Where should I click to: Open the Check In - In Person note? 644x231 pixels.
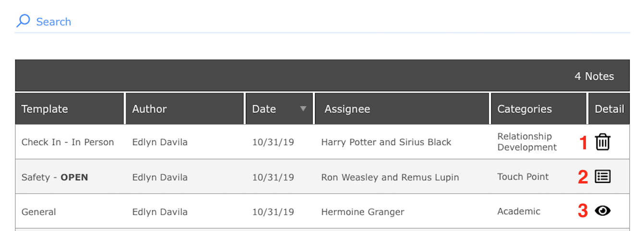(68, 142)
